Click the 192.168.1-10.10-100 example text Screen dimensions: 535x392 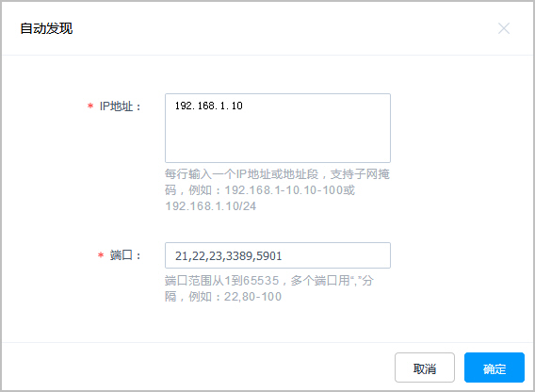(x=284, y=190)
